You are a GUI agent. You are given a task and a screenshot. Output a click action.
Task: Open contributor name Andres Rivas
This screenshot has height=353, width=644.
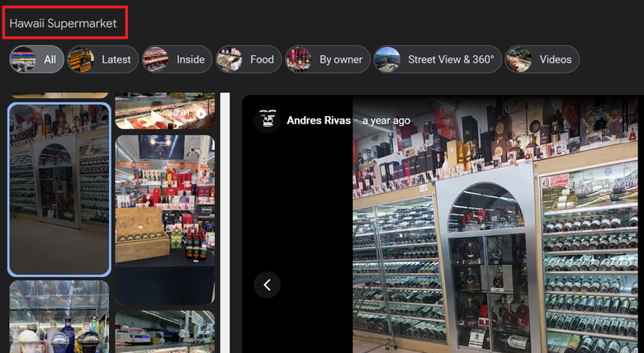click(319, 120)
